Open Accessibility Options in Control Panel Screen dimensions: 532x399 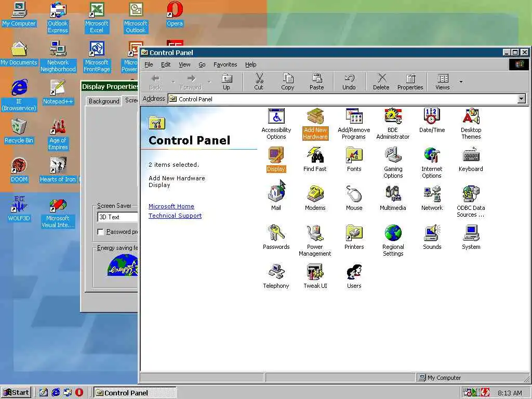pyautogui.click(x=276, y=124)
